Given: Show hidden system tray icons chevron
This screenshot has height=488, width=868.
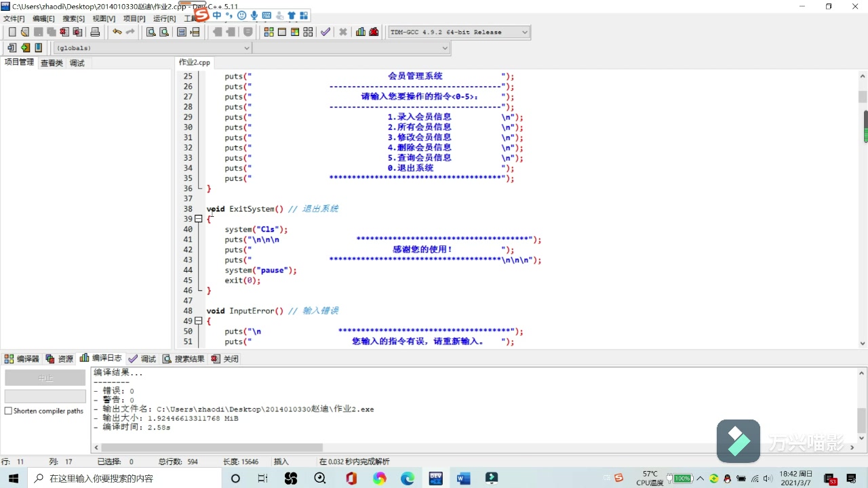Looking at the screenshot, I should coord(701,479).
